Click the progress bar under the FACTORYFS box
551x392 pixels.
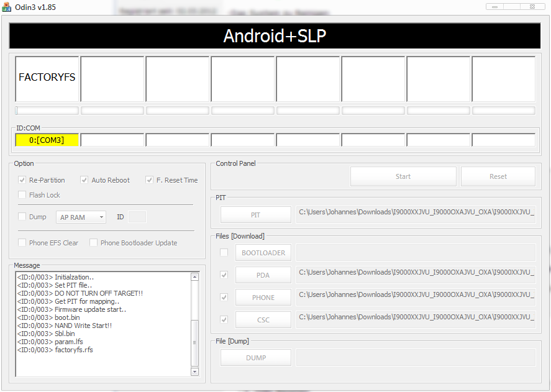[47, 111]
